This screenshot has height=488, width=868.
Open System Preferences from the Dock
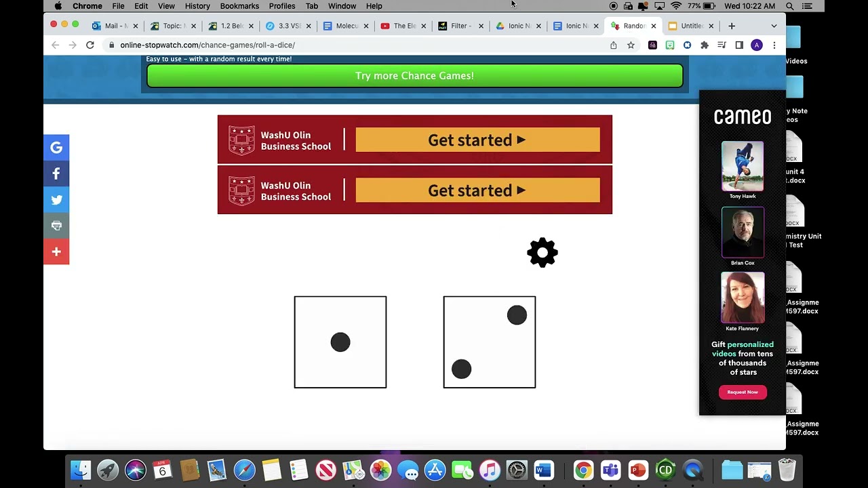tap(517, 470)
